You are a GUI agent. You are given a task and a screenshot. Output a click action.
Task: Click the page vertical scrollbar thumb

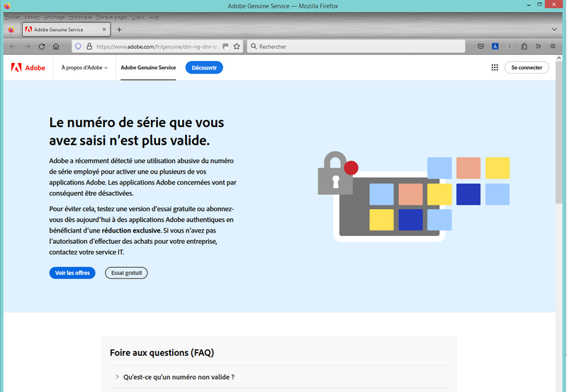click(x=559, y=132)
